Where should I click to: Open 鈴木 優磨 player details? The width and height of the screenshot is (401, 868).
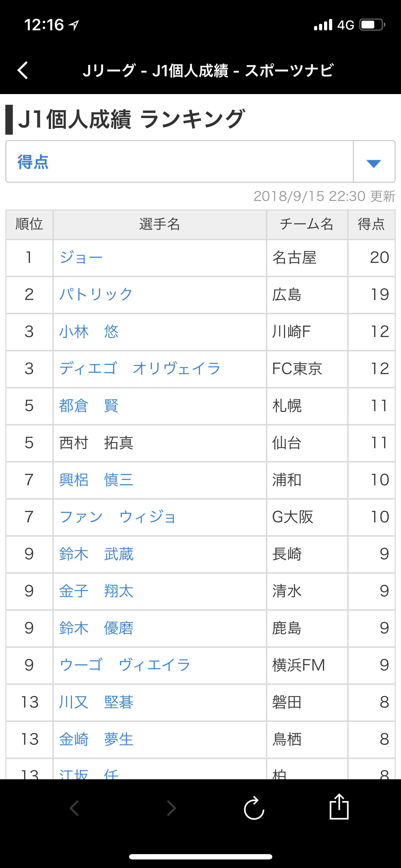click(96, 628)
